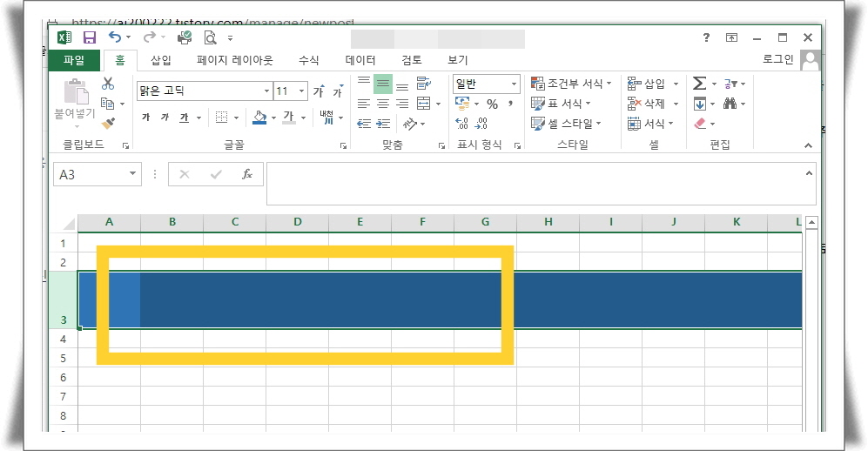Switch to the 수식 tab
The height and width of the screenshot is (451, 868).
coord(308,60)
